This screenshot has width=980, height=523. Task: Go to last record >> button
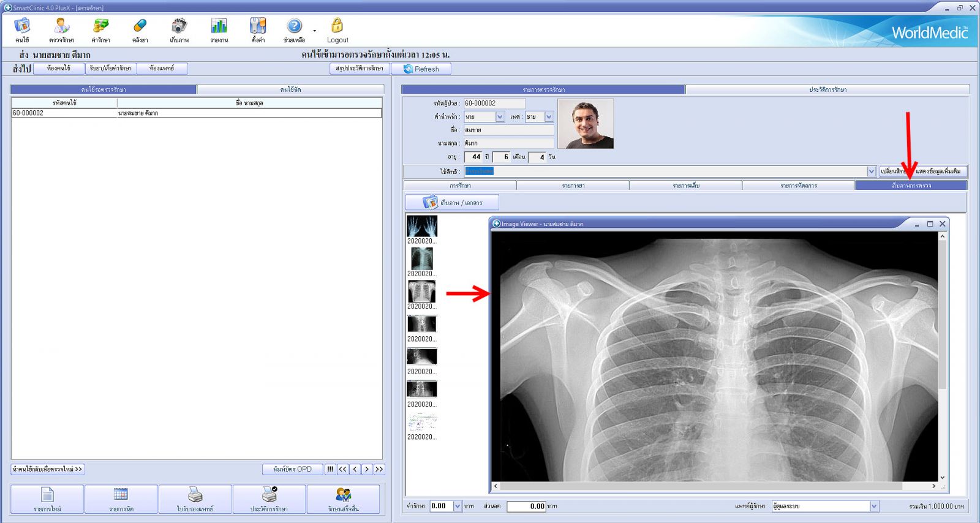[x=379, y=469]
